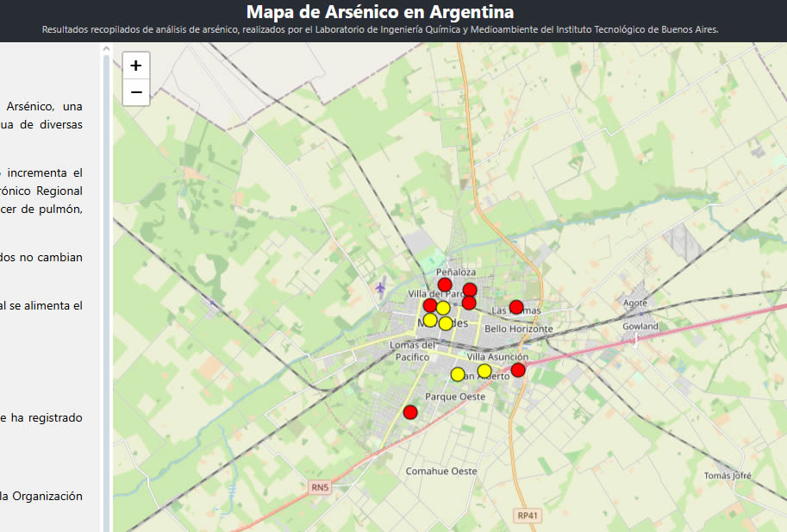Zoom in on the map
The height and width of the screenshot is (532, 787).
pos(136,66)
